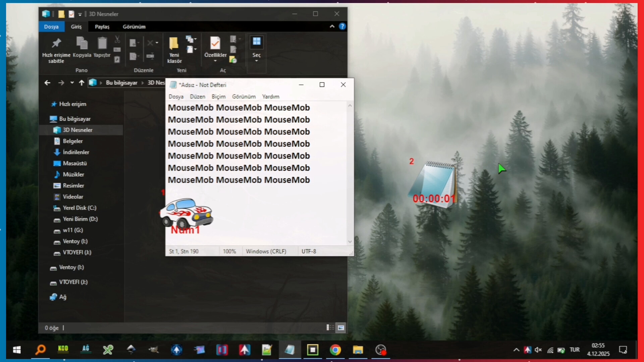Click the Help question mark button
This screenshot has height=362, width=644.
pyautogui.click(x=342, y=26)
